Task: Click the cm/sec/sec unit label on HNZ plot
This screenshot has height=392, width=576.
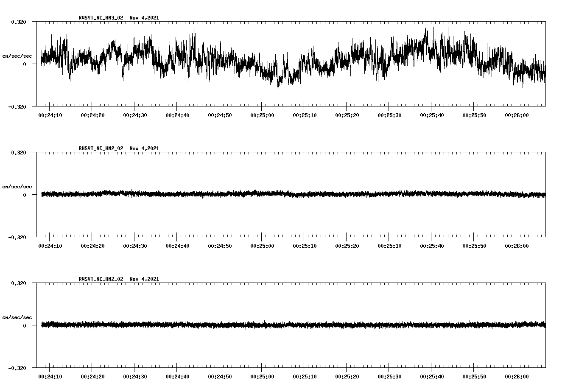Action: (x=17, y=317)
